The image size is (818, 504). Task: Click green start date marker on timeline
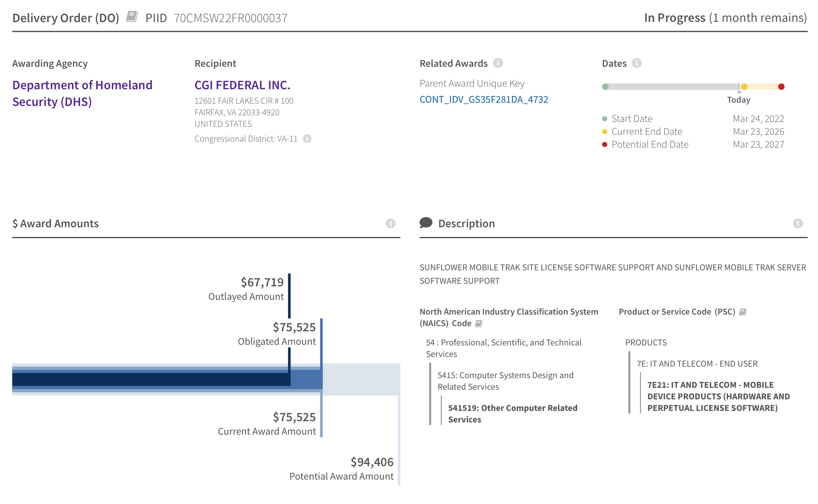(605, 87)
